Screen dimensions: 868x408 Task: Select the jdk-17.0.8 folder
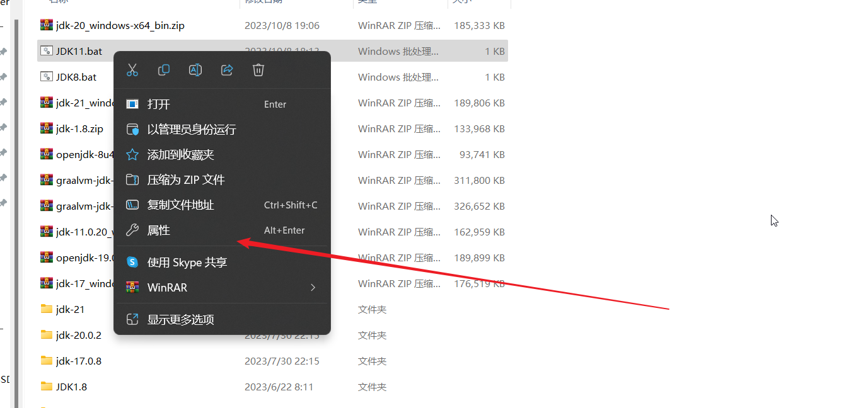(78, 361)
